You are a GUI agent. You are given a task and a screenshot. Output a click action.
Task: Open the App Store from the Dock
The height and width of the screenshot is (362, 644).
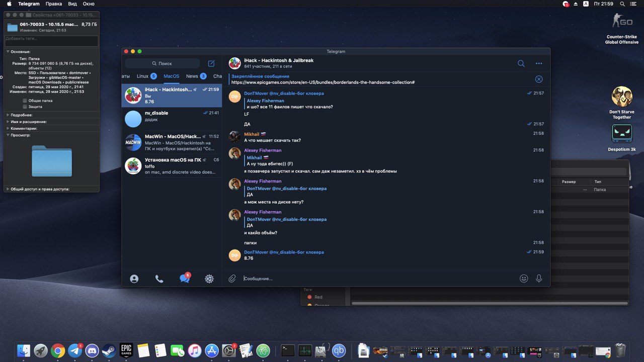tap(212, 350)
